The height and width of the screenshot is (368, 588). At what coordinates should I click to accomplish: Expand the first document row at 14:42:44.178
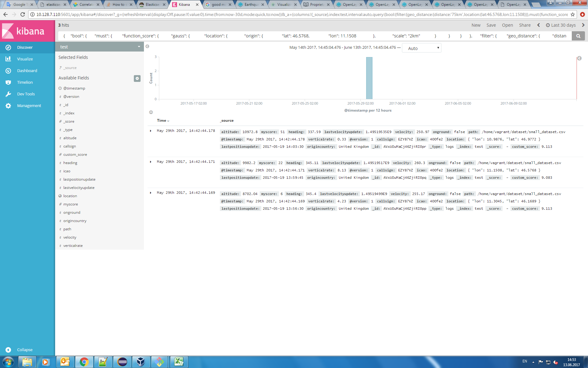coord(151,131)
